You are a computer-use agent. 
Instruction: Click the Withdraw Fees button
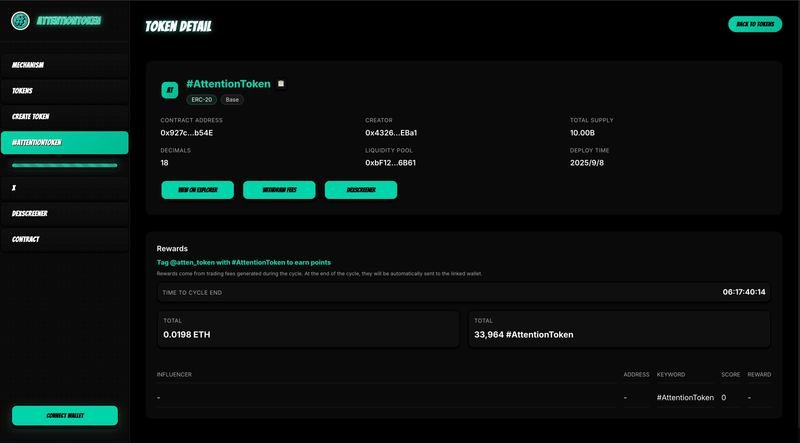[279, 190]
